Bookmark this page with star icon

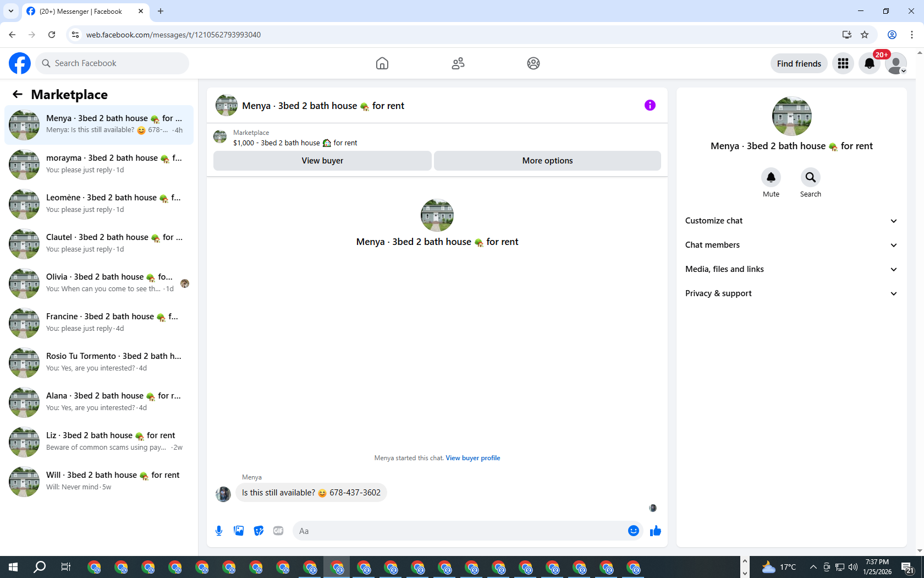click(865, 35)
